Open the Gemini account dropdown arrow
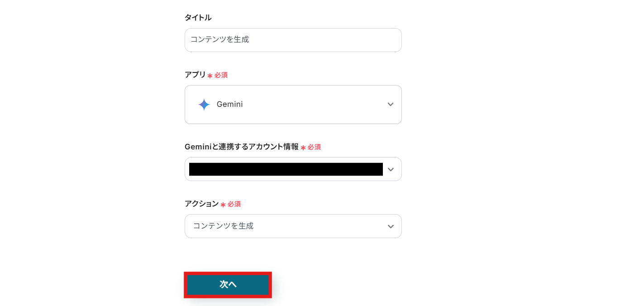This screenshot has height=306, width=644. click(x=391, y=169)
